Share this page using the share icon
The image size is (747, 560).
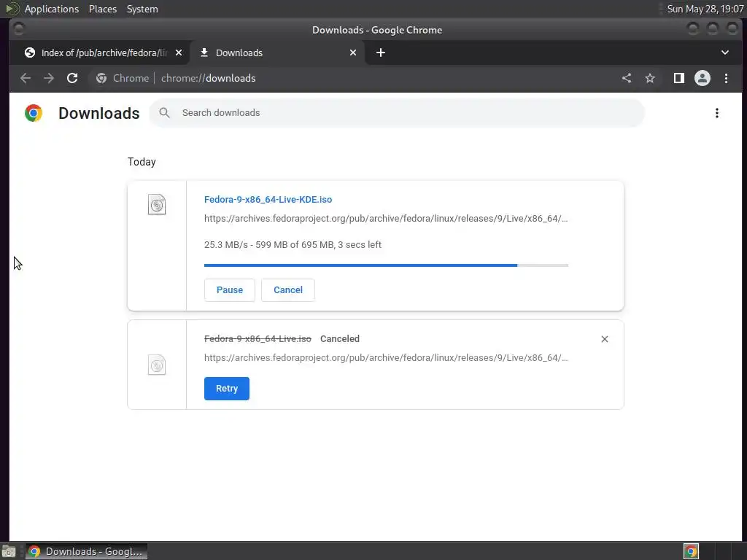(627, 78)
